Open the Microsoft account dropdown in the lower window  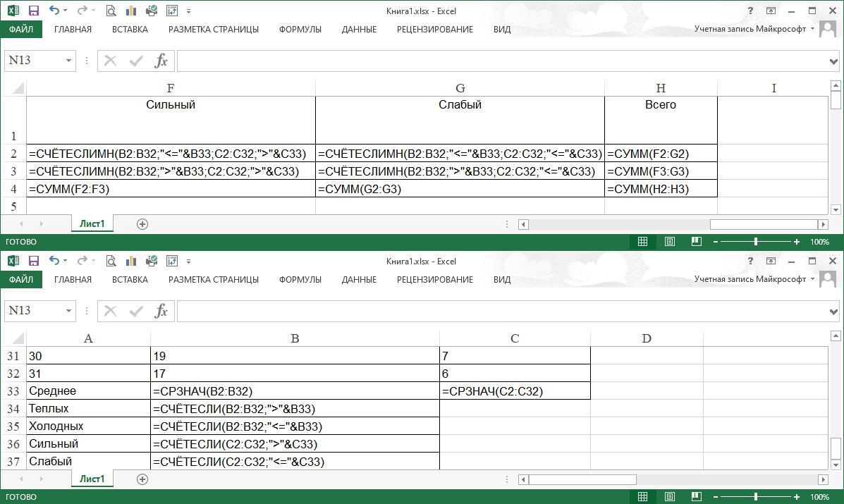pyautogui.click(x=813, y=278)
